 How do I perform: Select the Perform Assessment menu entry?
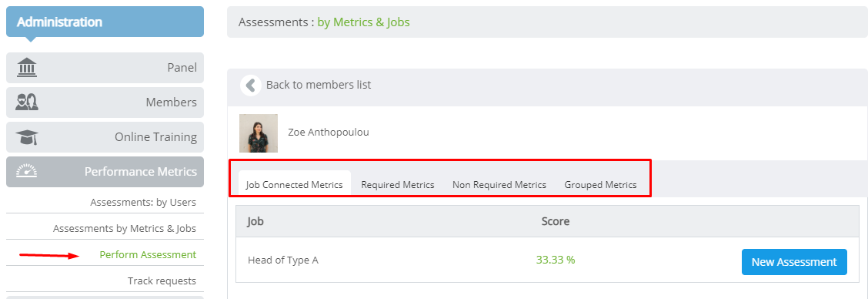coord(148,254)
